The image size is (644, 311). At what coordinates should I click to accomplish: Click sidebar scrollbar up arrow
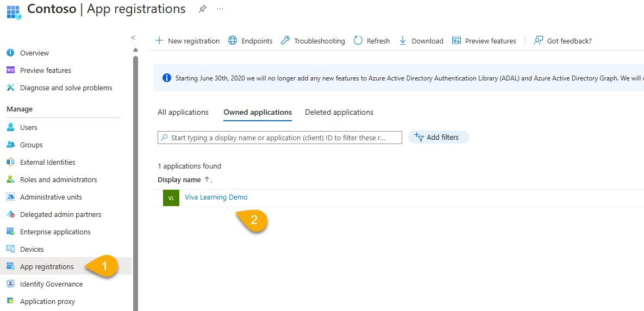(x=135, y=50)
